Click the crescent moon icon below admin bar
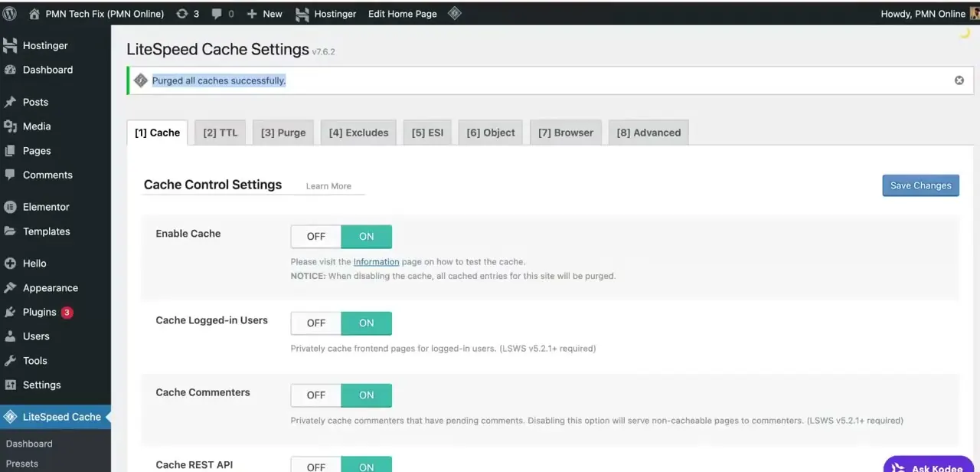Screen dimensions: 980x472 965,33
